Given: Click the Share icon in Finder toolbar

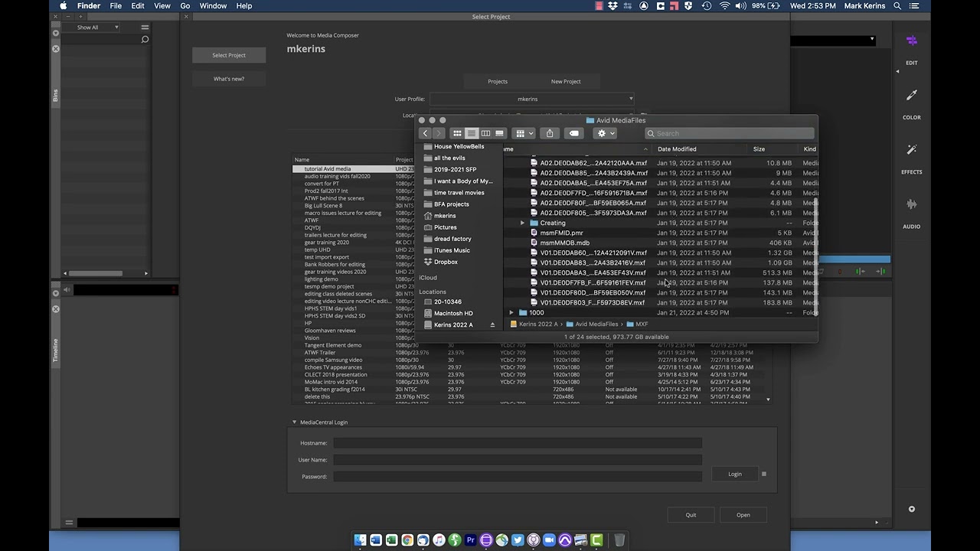Looking at the screenshot, I should [550, 133].
